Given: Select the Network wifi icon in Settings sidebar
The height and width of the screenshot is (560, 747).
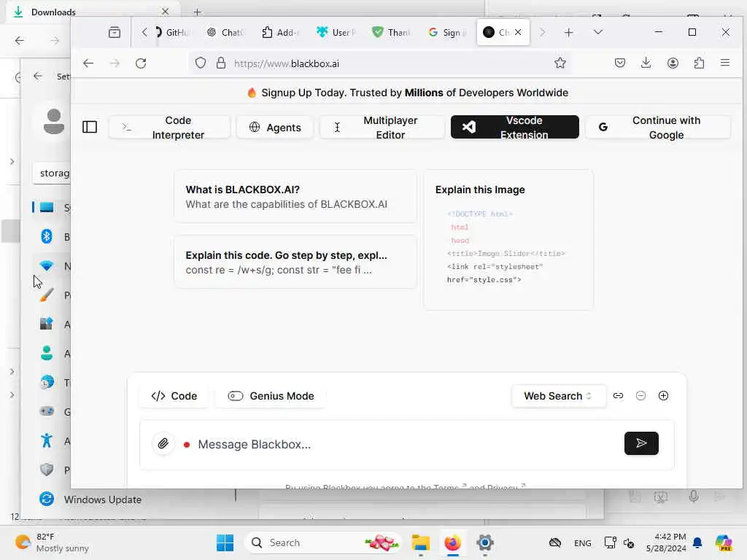Looking at the screenshot, I should pyautogui.click(x=47, y=265).
